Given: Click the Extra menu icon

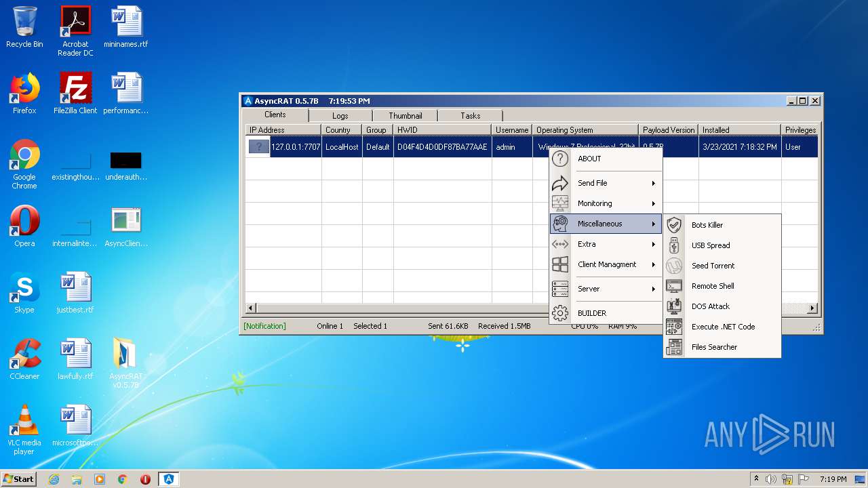Looking at the screenshot, I should (559, 244).
